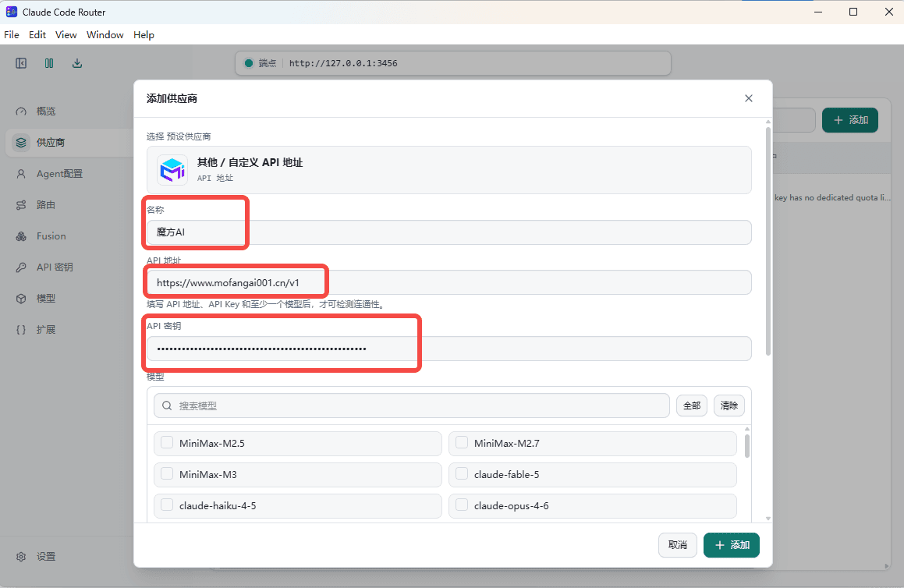This screenshot has width=904, height=588.
Task: Check the MiniMax-M2.5 checkbox
Action: (167, 443)
